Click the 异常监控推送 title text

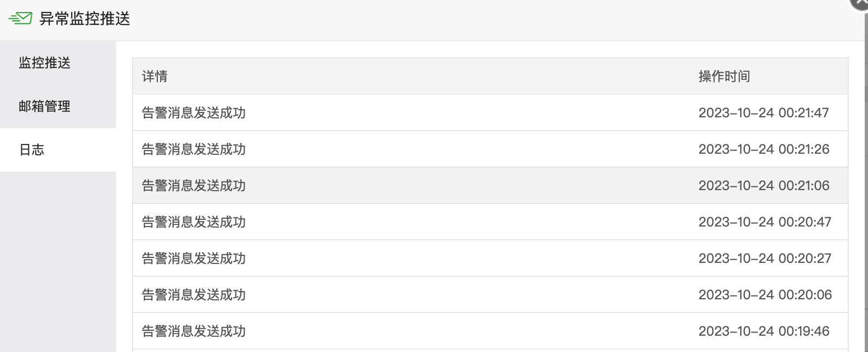85,19
